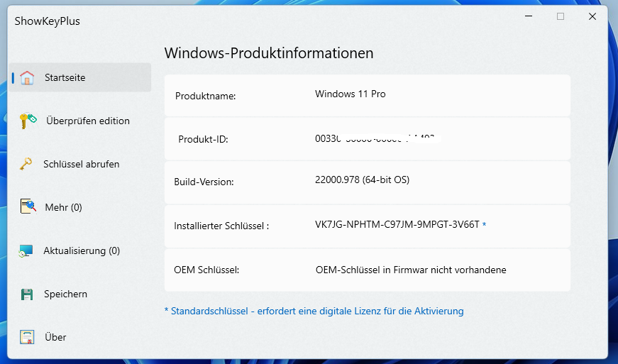
Task: Click the Build-Version: label
Action: point(204,182)
